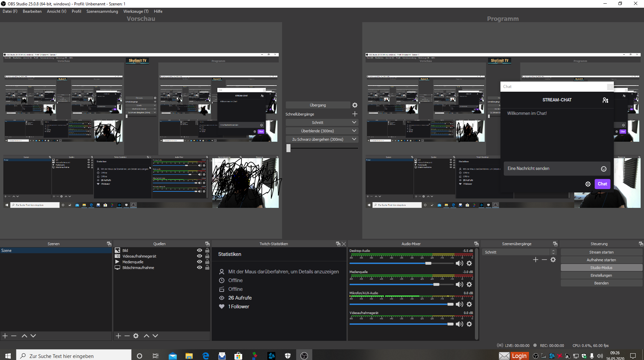
Task: Hide the Bild source with eye icon
Action: point(200,251)
